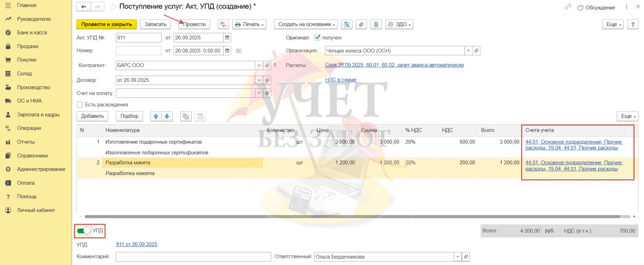Expand the Создать на основании menu
The image size is (644, 265).
(x=306, y=24)
